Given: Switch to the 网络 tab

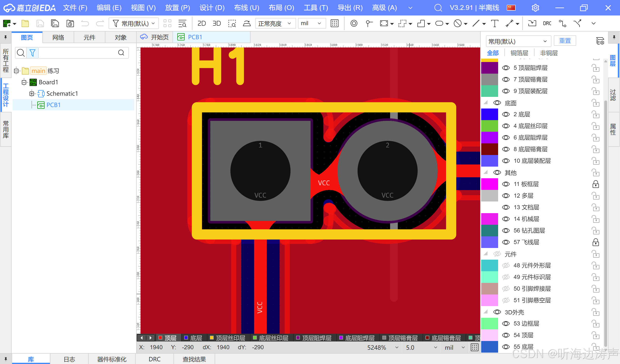Looking at the screenshot, I should click(58, 37).
